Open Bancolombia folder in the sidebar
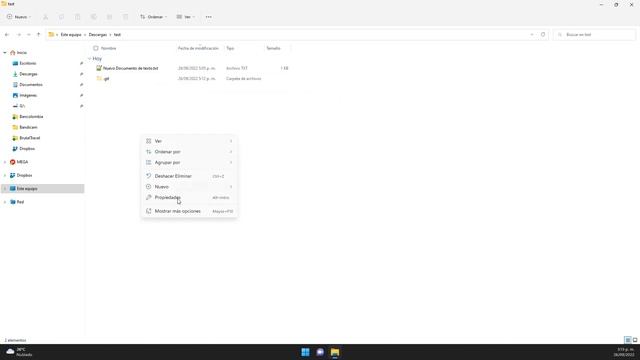This screenshot has height=360, width=640. pyautogui.click(x=31, y=117)
